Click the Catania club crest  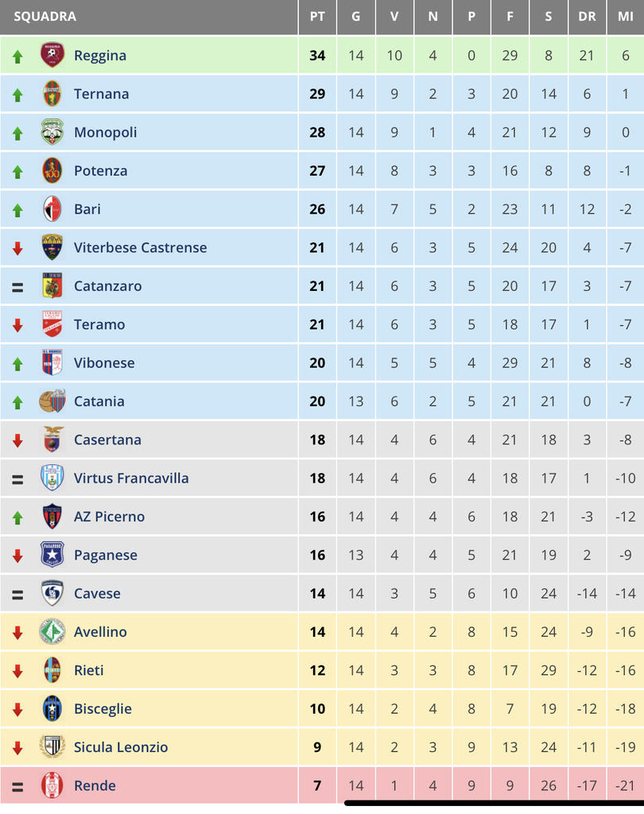coord(52,401)
